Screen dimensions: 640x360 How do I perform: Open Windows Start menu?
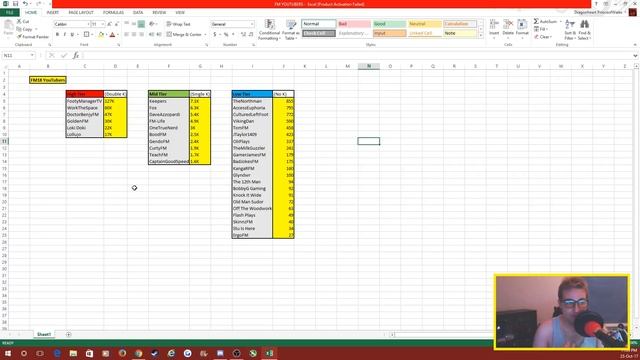pyautogui.click(x=7, y=353)
